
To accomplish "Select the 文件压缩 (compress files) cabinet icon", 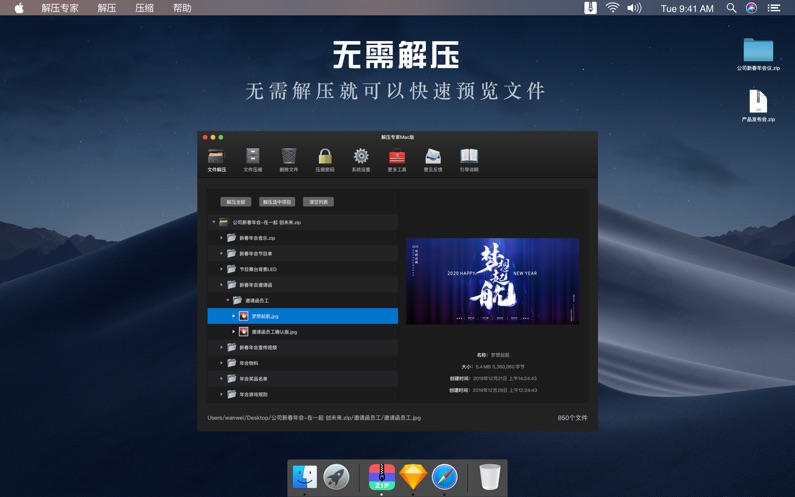I will [x=253, y=157].
